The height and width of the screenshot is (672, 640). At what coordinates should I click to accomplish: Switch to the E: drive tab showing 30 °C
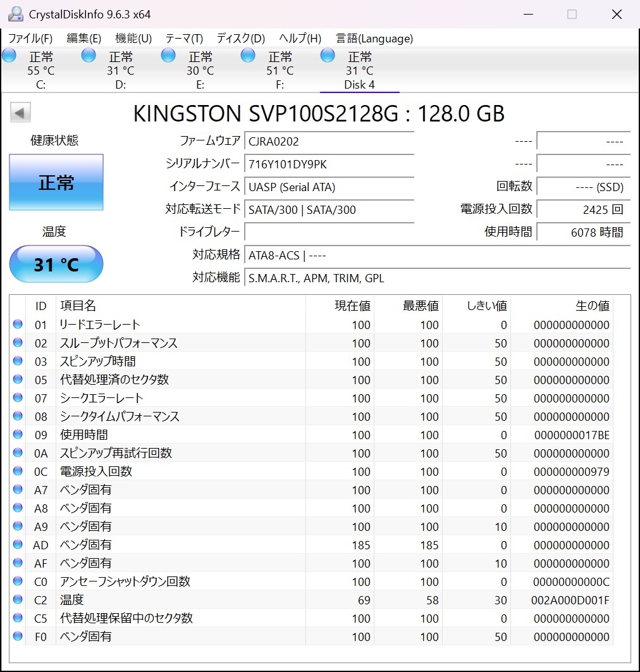point(200,70)
